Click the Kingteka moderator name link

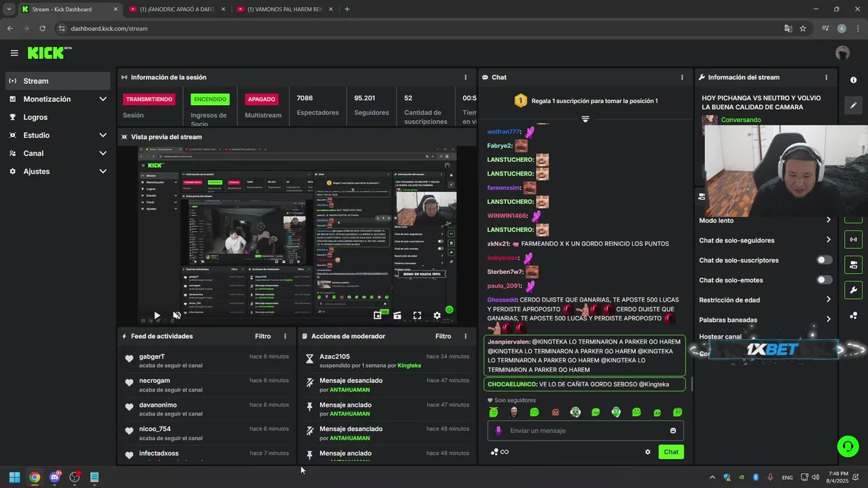tap(409, 365)
